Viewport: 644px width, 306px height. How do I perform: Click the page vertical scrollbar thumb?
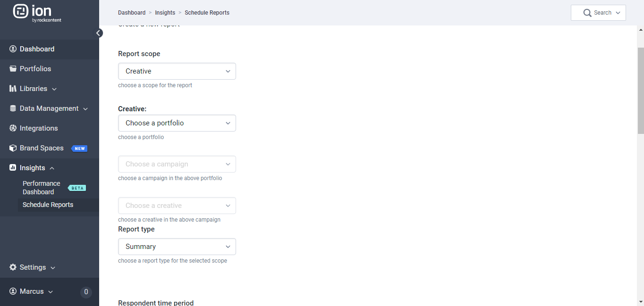(641, 91)
